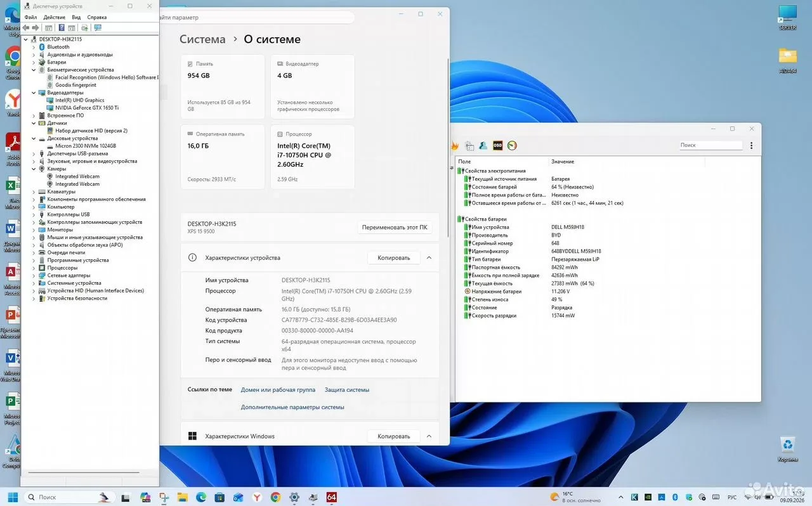Open the OSD panel icon in AIDA64 toolbar
Image resolution: width=812 pixels, height=506 pixels.
pos(498,145)
